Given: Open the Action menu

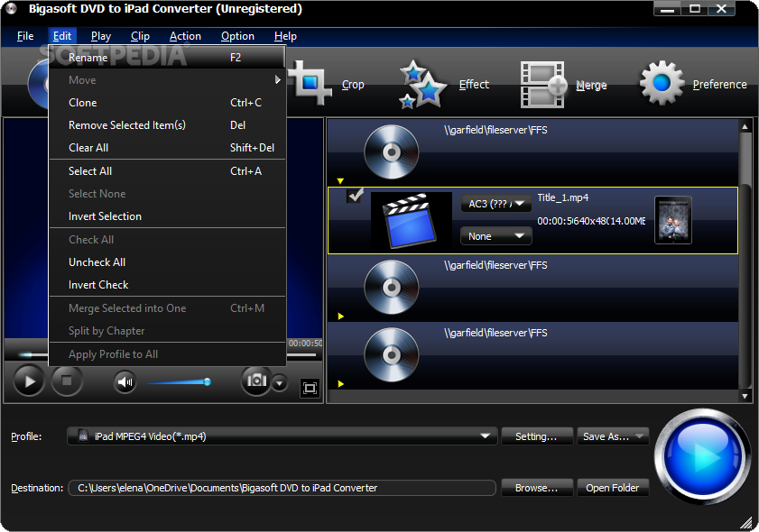Looking at the screenshot, I should [x=185, y=36].
